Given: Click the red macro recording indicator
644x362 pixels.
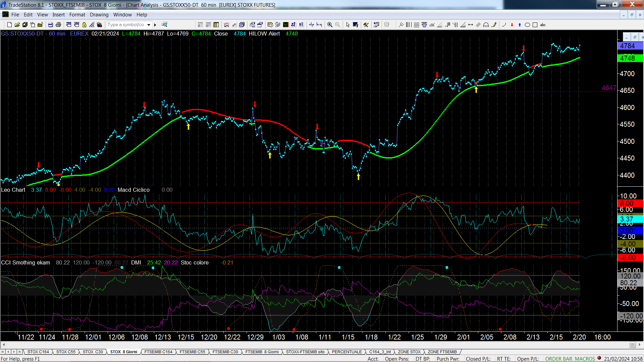Looking at the screenshot, I should coord(599,358).
